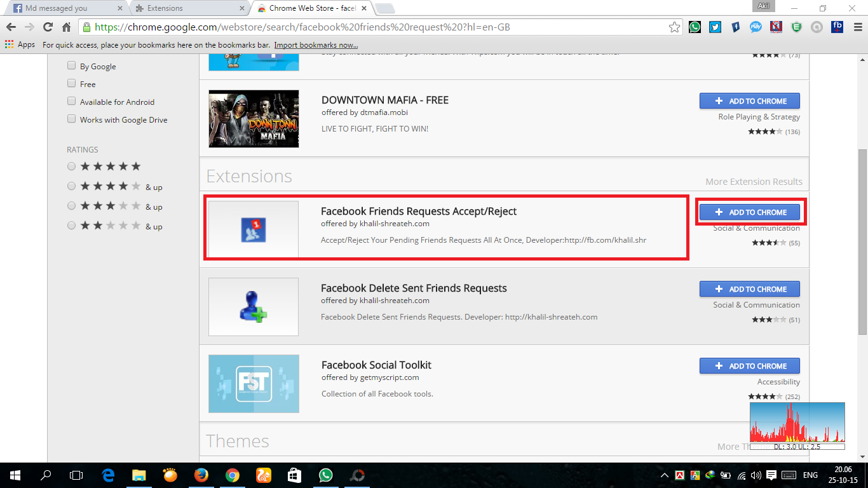Open File Explorer from the taskbar
The width and height of the screenshot is (868, 488).
coord(139,475)
